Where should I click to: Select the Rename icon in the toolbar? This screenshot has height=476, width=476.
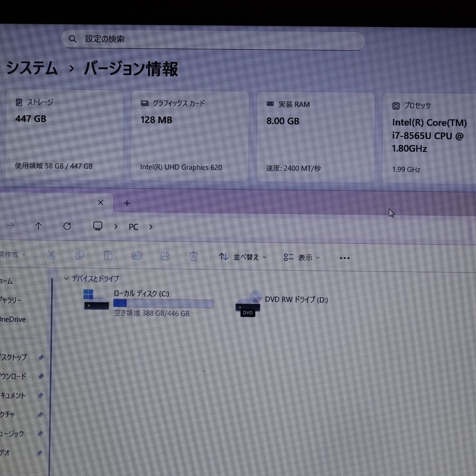tap(137, 255)
